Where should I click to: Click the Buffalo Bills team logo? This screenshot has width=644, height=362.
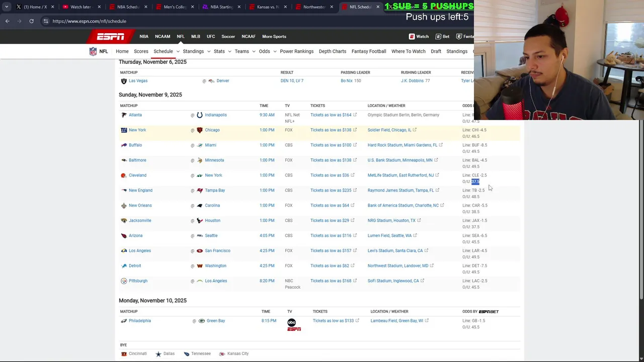pyautogui.click(x=124, y=145)
